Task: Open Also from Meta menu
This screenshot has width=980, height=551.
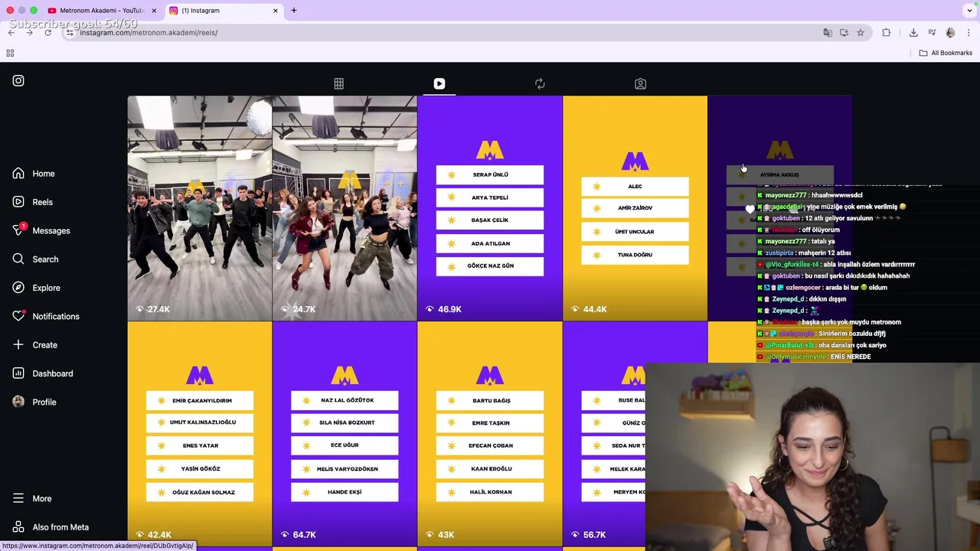Action: (x=51, y=527)
